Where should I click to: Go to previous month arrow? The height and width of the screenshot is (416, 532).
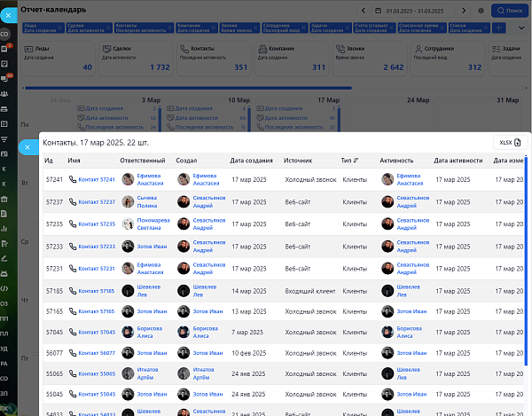coord(364,11)
